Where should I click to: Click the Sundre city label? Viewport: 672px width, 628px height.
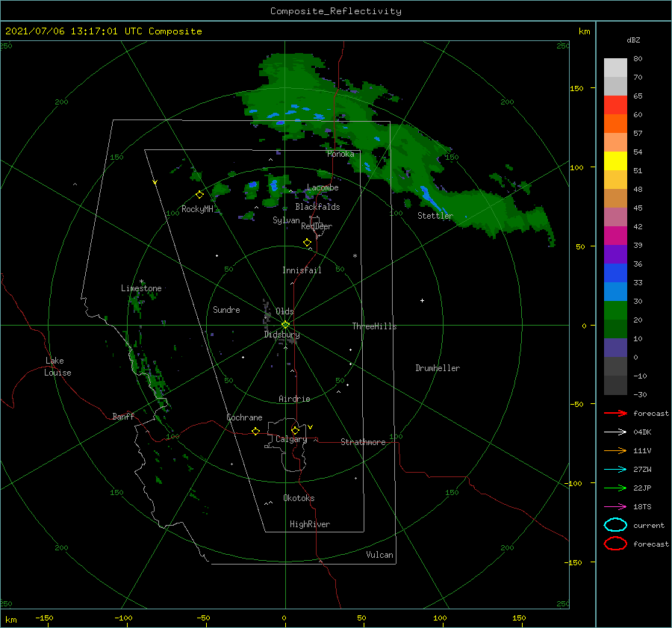(x=226, y=309)
